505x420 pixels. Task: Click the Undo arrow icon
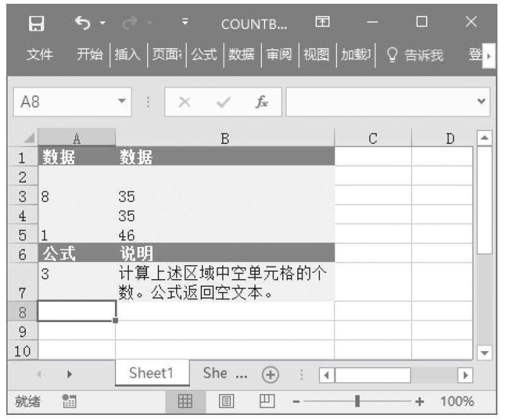coord(83,25)
